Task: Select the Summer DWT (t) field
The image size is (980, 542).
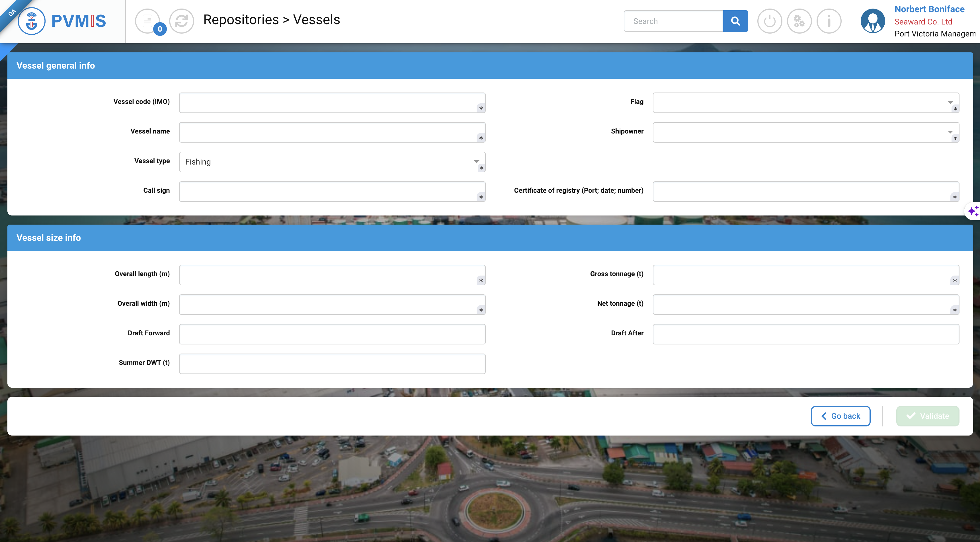Action: pos(332,364)
